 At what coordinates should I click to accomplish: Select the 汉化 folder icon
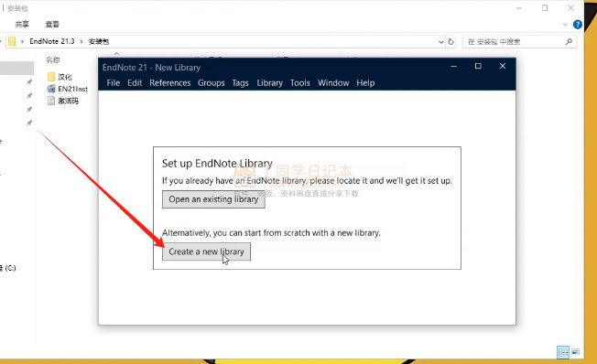pyautogui.click(x=51, y=77)
